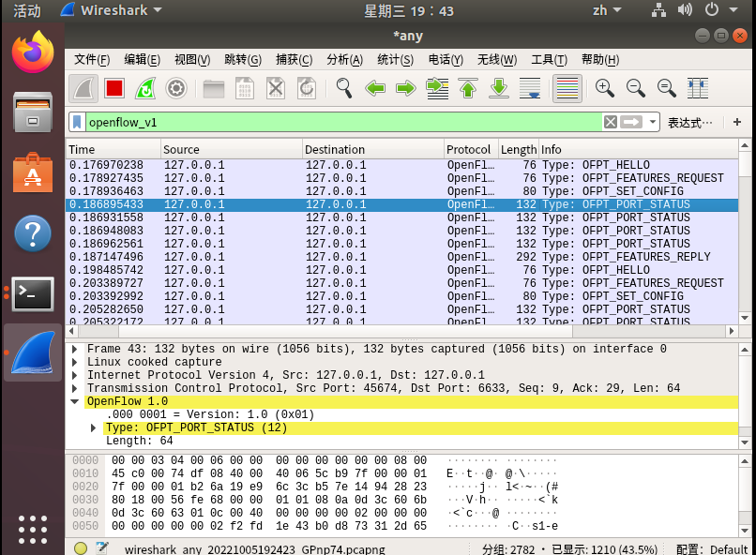Sort by Destination column header
The image size is (756, 555).
tap(373, 150)
